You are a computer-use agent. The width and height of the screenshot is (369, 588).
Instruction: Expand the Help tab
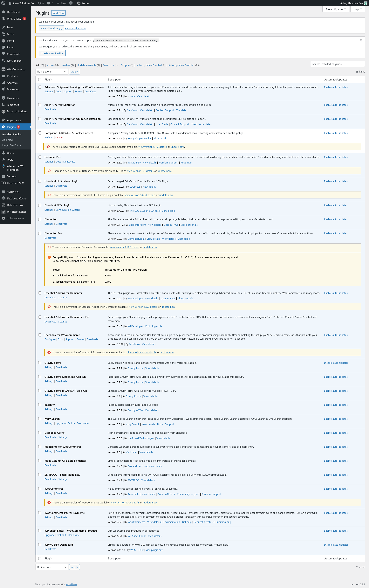point(357,9)
